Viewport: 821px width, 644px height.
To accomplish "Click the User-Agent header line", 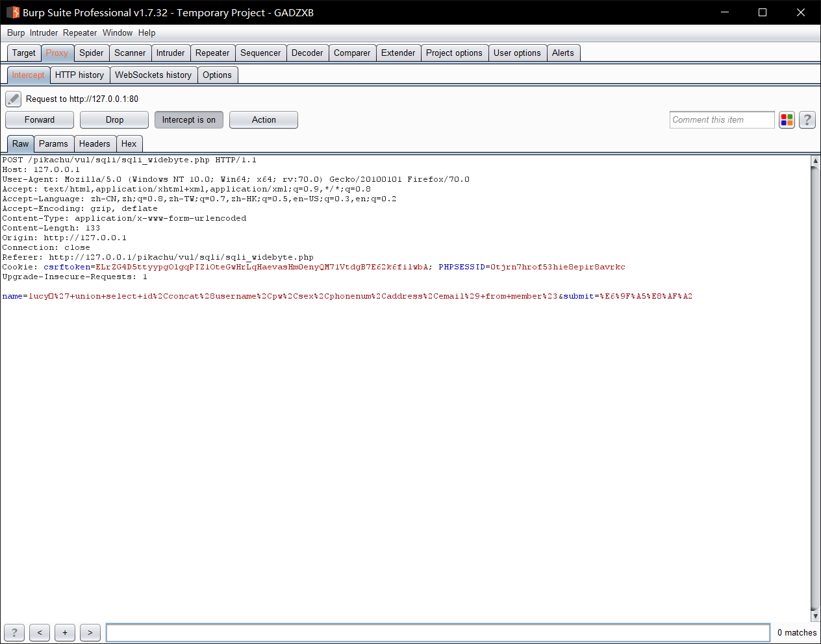I will click(236, 179).
